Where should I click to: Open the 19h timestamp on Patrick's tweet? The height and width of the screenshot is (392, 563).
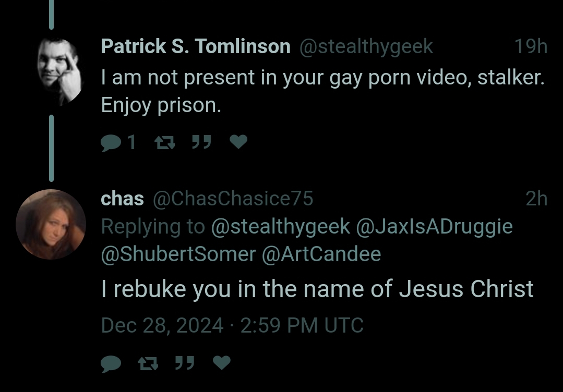coord(531,46)
